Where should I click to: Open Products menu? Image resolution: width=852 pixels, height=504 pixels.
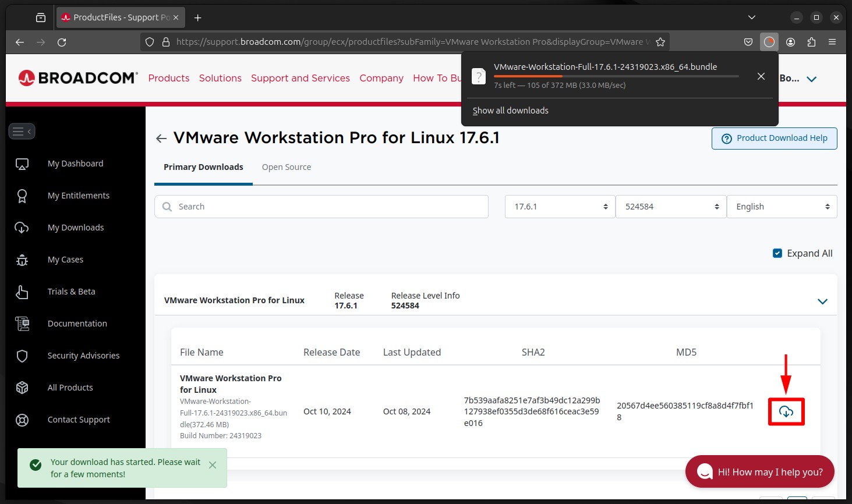[x=169, y=78]
